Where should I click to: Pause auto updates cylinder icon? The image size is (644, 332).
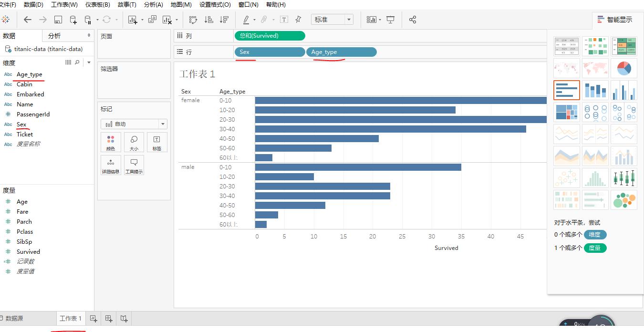coord(88,20)
